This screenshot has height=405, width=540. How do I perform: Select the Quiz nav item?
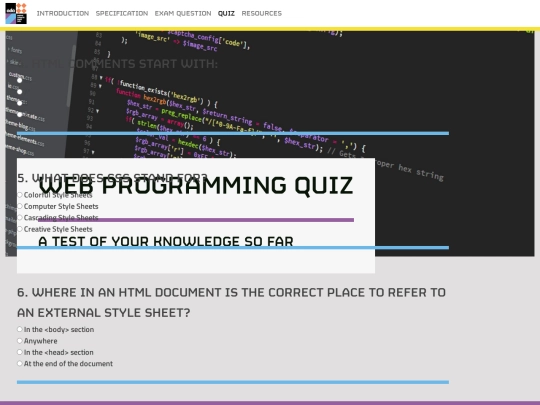[x=226, y=13]
